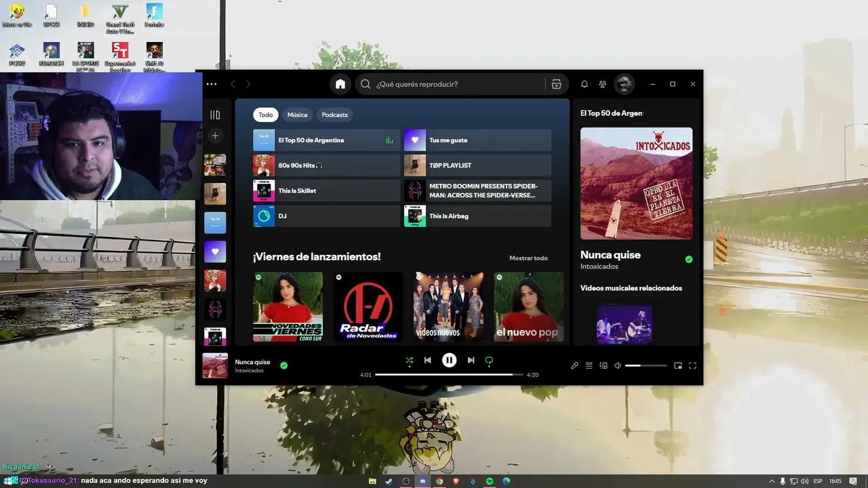Open the notifications bell in Spotify

pyautogui.click(x=584, y=84)
